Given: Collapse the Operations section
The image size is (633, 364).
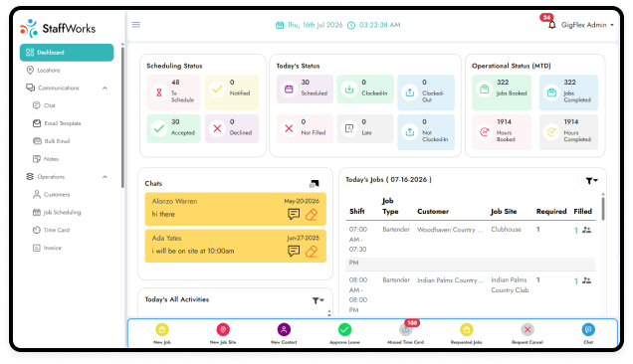Looking at the screenshot, I should click(x=105, y=177).
